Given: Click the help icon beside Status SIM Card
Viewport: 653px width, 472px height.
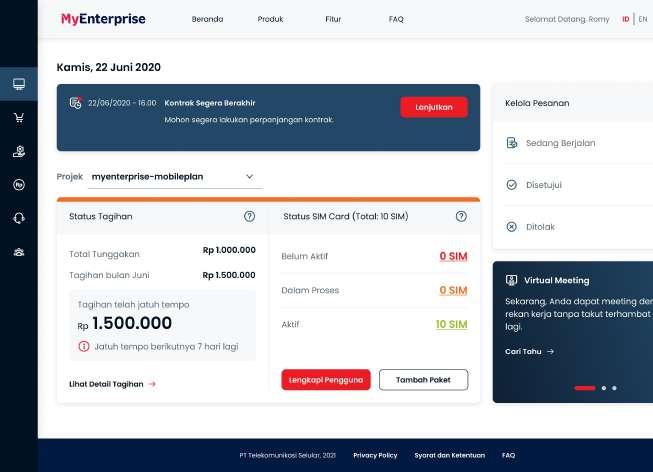Looking at the screenshot, I should pyautogui.click(x=461, y=216).
